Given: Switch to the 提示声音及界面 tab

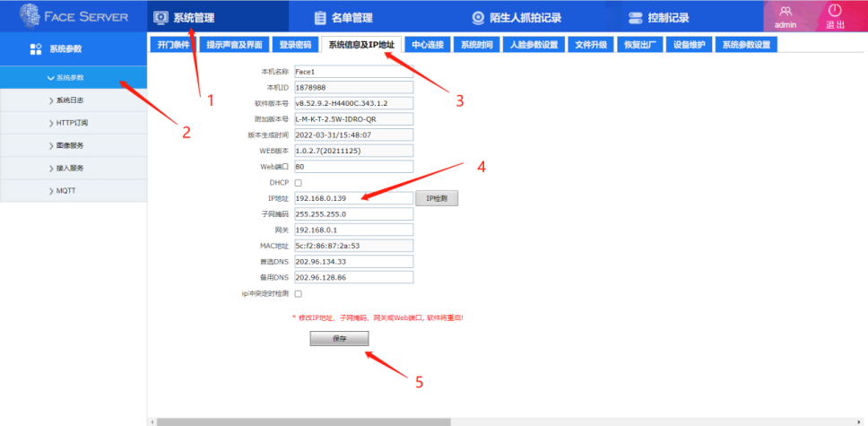Looking at the screenshot, I should (234, 45).
